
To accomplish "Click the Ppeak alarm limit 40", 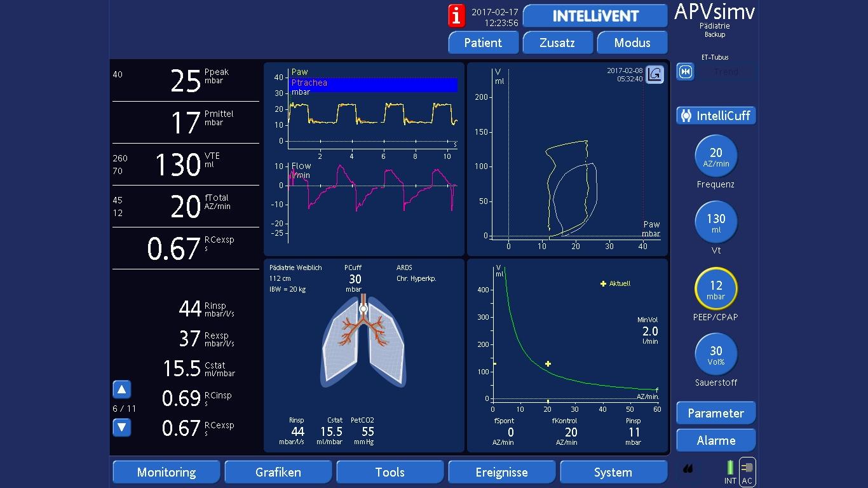I will [118, 74].
